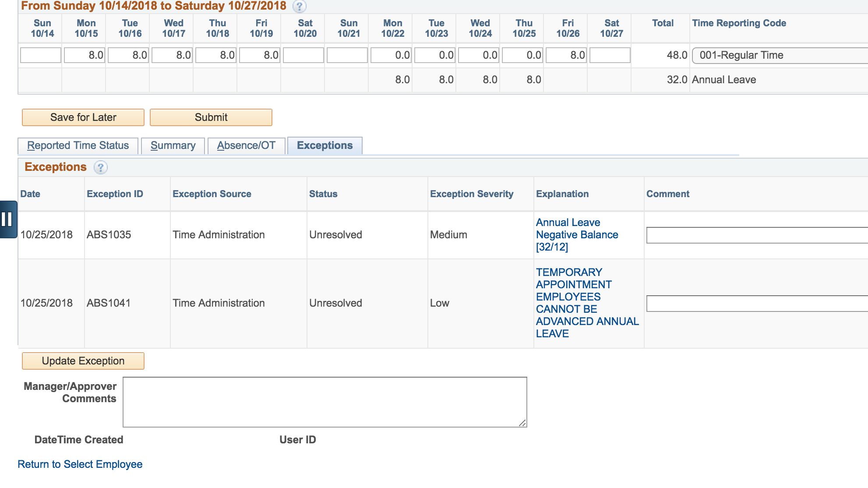Select the Sun 10/14 hours field

40,55
